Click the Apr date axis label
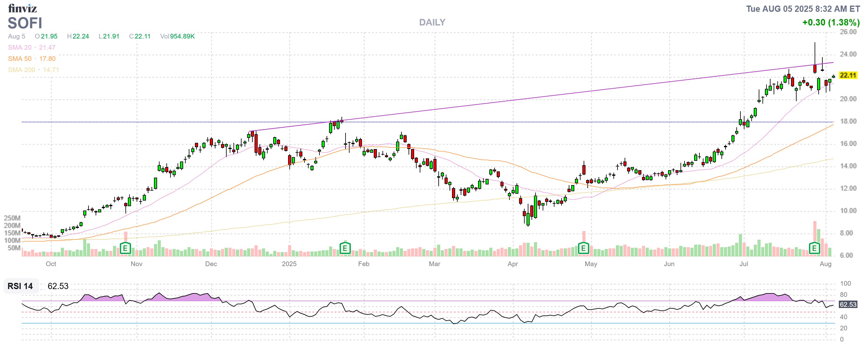 (513, 264)
